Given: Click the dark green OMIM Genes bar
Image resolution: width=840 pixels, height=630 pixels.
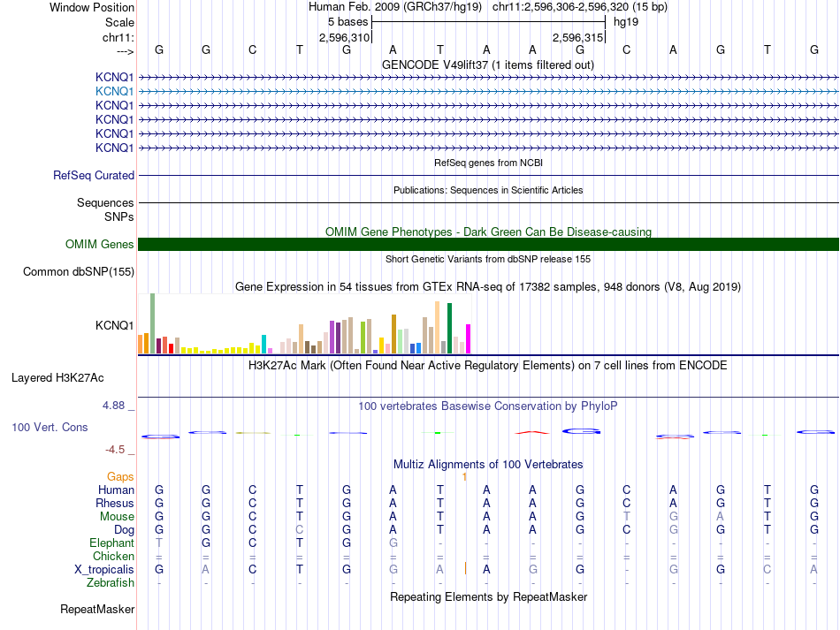Looking at the screenshot, I should [488, 244].
